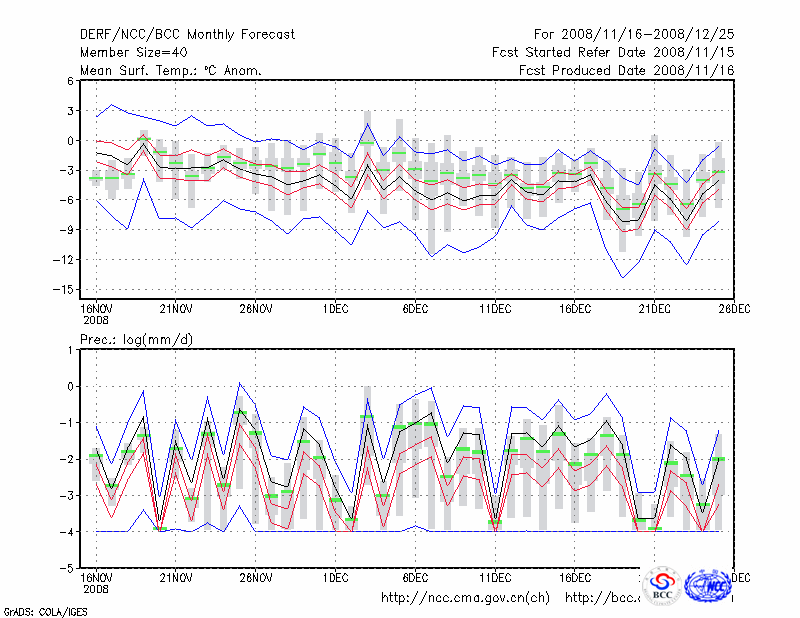The height and width of the screenshot is (618, 800).
Task: Click 16NOV 2008 label under the temperature chart
Action: click(x=96, y=313)
